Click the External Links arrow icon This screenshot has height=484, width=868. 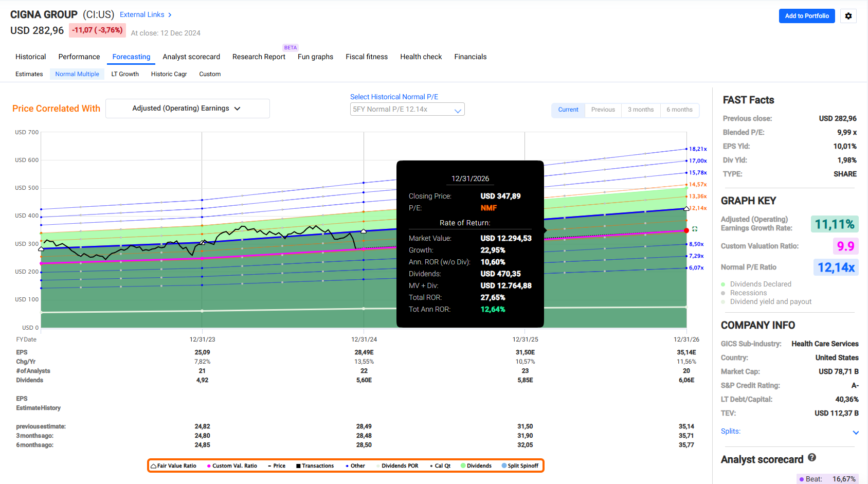tap(170, 15)
